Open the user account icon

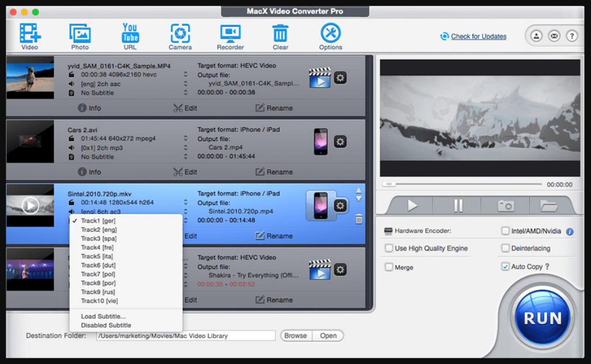point(536,36)
